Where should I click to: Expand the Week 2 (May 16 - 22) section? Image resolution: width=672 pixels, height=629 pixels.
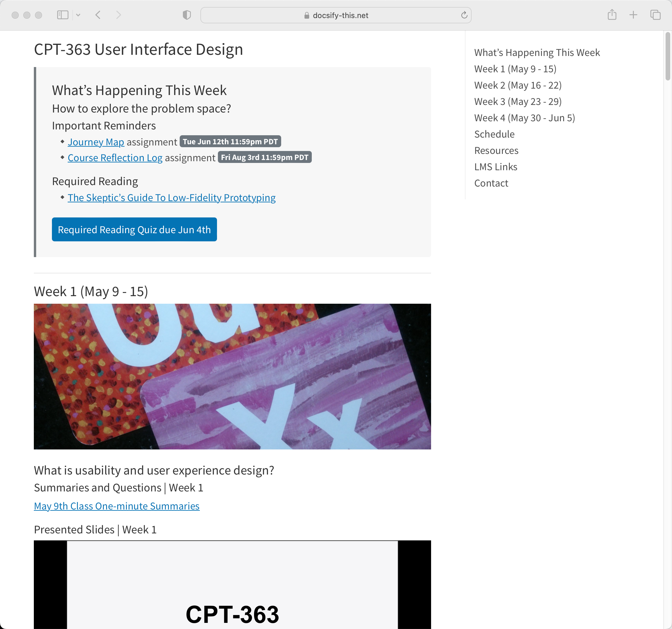(x=518, y=85)
